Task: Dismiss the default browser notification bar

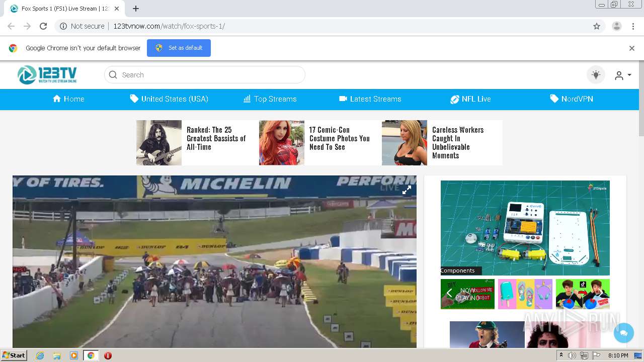Action: coord(632,48)
